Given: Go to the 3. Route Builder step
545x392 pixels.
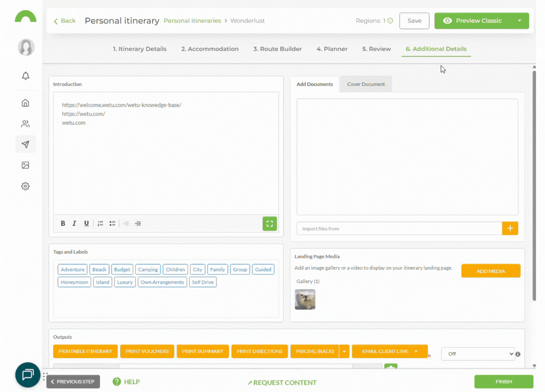Looking at the screenshot, I should 277,49.
